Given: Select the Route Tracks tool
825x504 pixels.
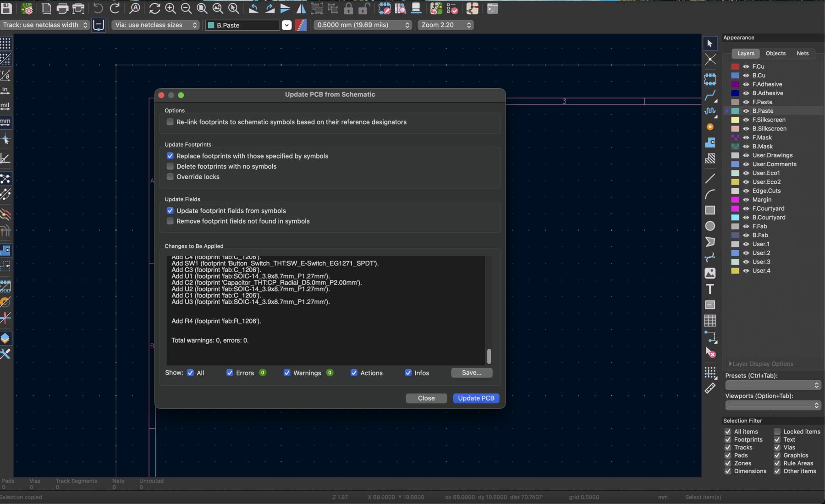Looking at the screenshot, I should [x=711, y=95].
